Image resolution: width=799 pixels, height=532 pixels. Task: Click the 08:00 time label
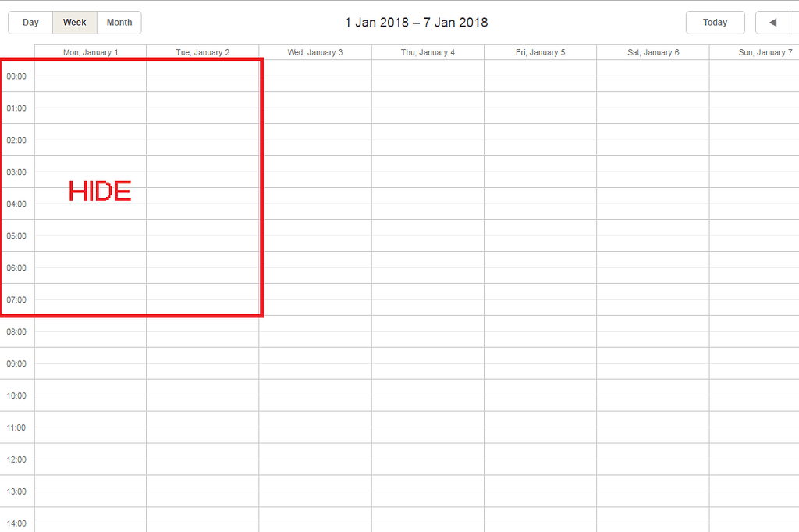coord(16,332)
